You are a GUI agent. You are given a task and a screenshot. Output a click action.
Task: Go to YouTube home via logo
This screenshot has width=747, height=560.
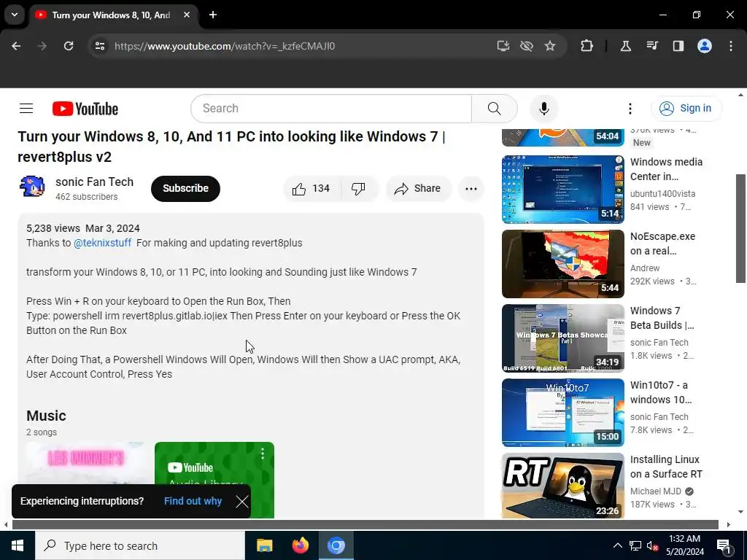85,109
